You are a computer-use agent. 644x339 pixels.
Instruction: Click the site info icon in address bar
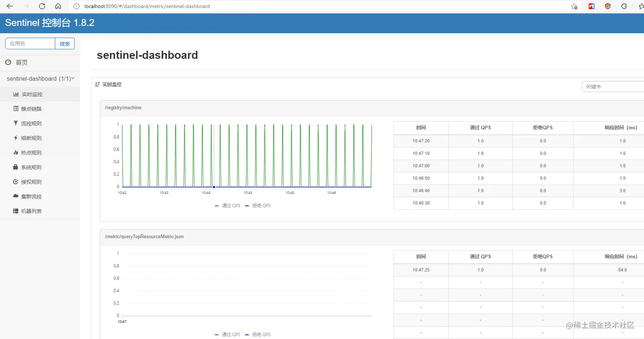pos(76,6)
